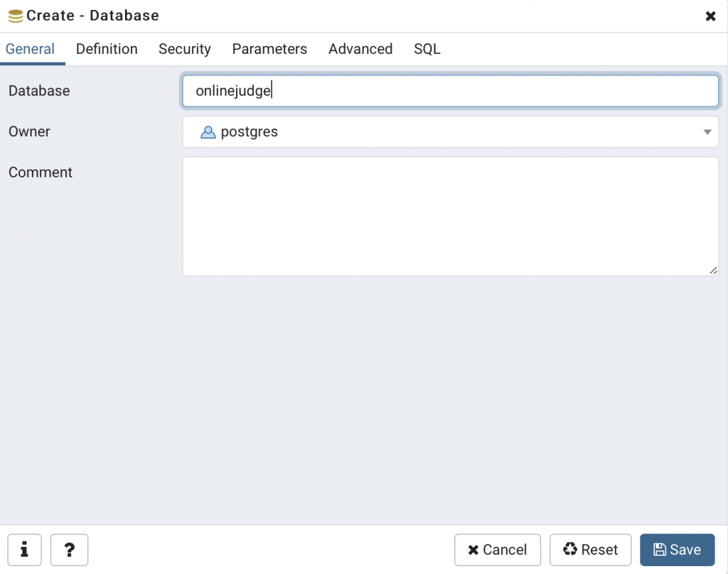Save the new database

tap(678, 550)
